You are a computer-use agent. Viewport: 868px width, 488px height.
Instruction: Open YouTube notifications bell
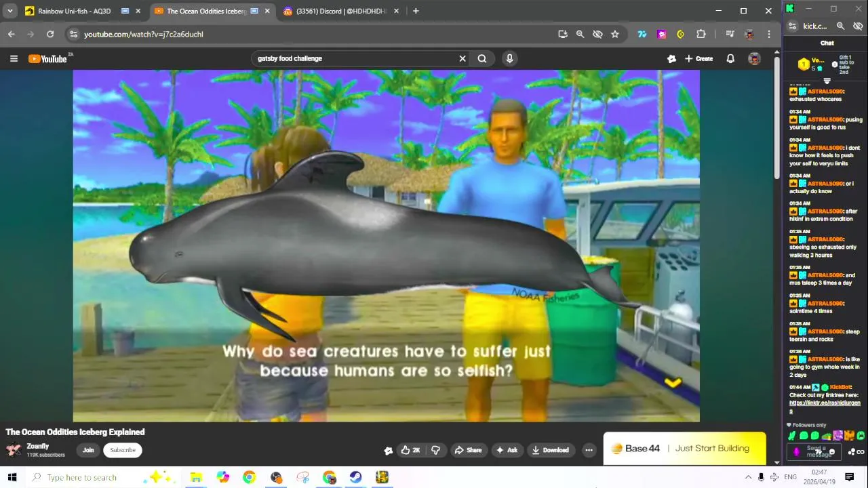[730, 59]
